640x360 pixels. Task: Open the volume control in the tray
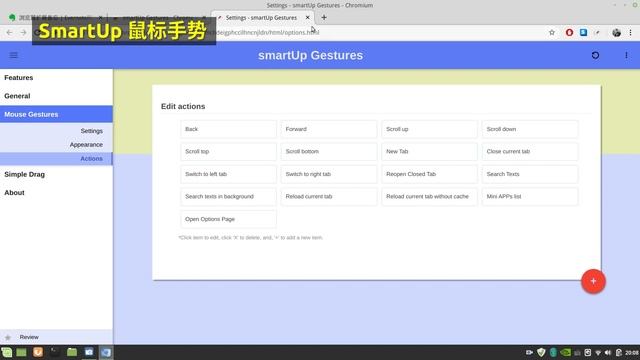click(x=608, y=353)
